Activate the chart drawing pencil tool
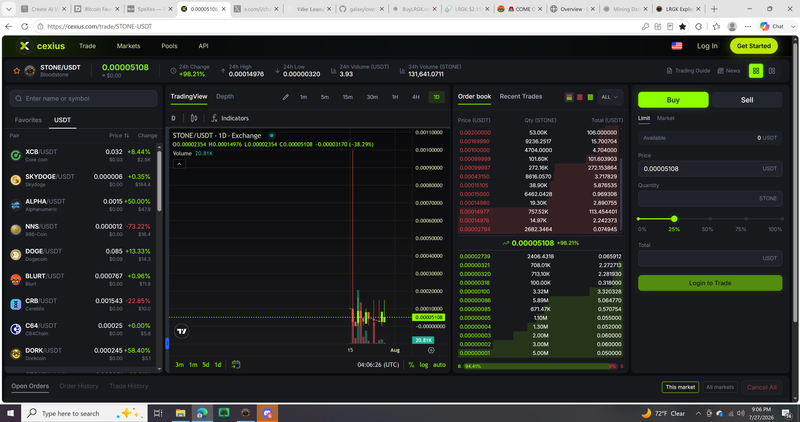800x422 pixels. point(286,97)
